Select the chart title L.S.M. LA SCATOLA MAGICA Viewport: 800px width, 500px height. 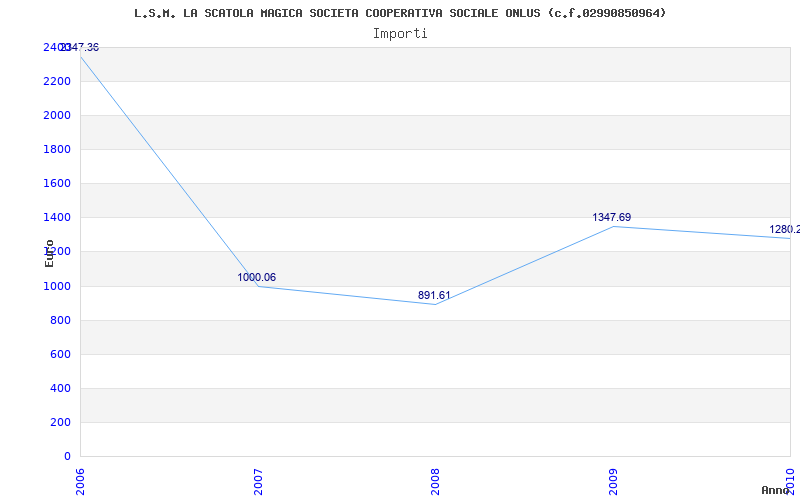(400, 13)
